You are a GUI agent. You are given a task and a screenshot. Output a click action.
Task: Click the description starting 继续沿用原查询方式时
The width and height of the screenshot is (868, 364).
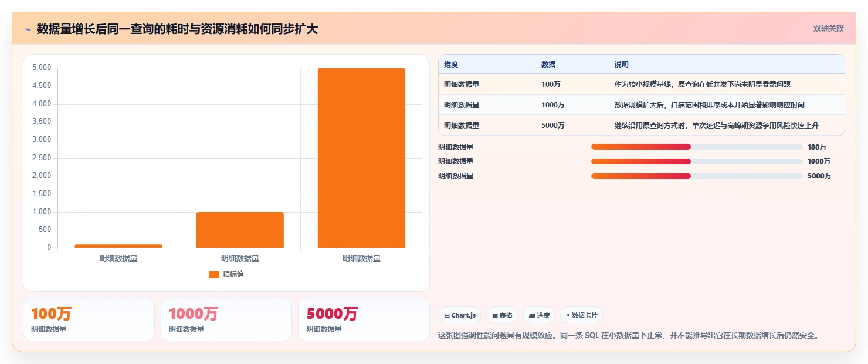(x=716, y=125)
